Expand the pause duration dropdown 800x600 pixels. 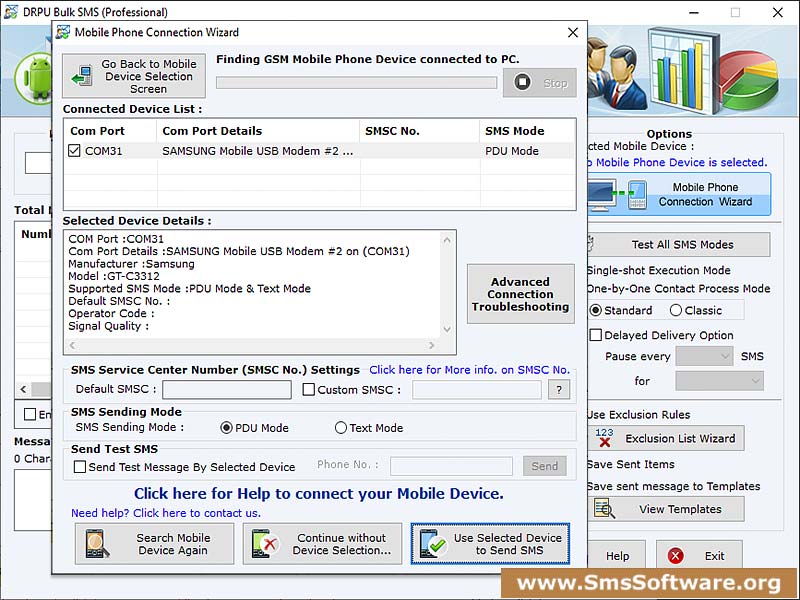719,381
